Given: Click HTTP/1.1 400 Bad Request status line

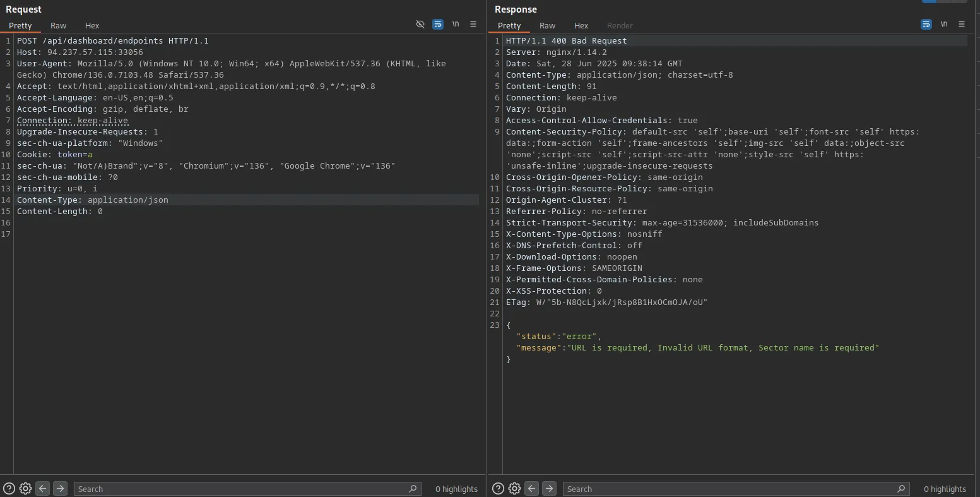Looking at the screenshot, I should coord(567,40).
